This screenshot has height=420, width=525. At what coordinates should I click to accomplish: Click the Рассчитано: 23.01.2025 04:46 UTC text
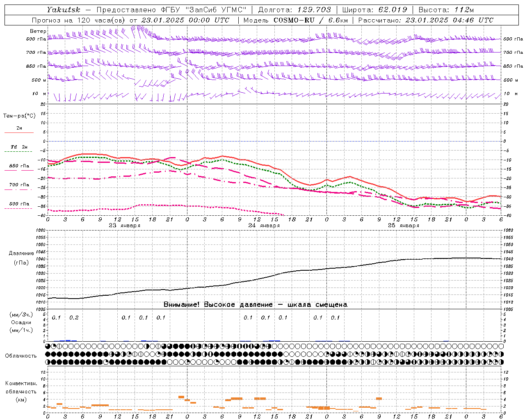pyautogui.click(x=426, y=20)
